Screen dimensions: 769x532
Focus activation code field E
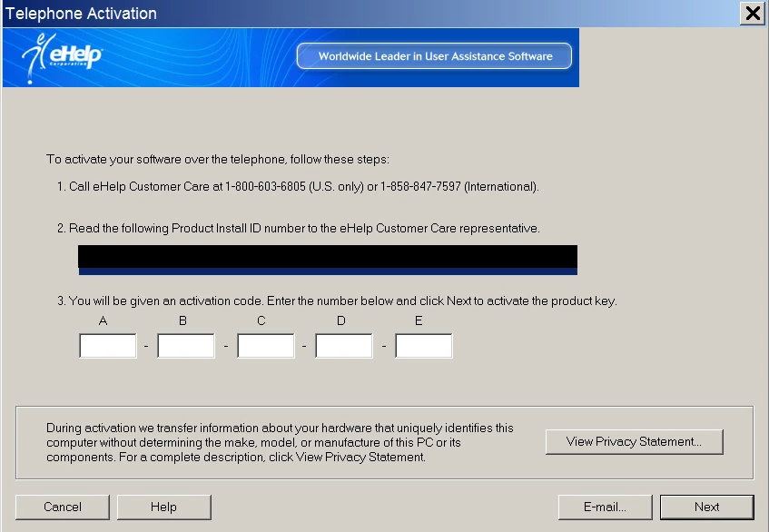(x=424, y=346)
